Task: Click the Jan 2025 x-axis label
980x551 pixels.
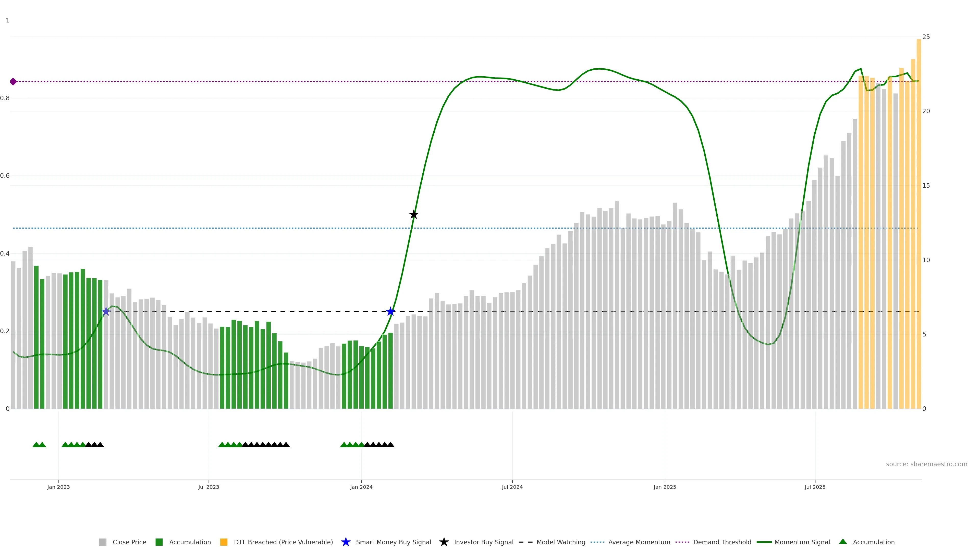Action: click(x=665, y=487)
